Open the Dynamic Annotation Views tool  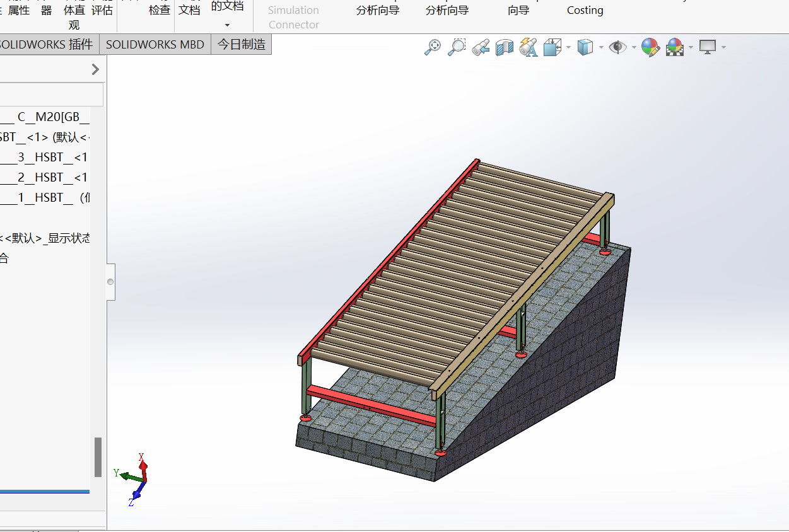tap(529, 47)
